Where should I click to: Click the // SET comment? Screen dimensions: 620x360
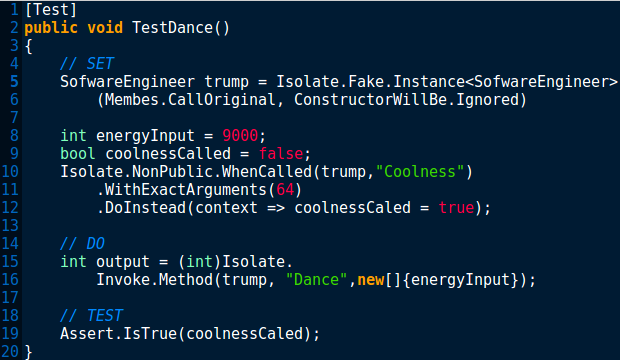pos(87,64)
